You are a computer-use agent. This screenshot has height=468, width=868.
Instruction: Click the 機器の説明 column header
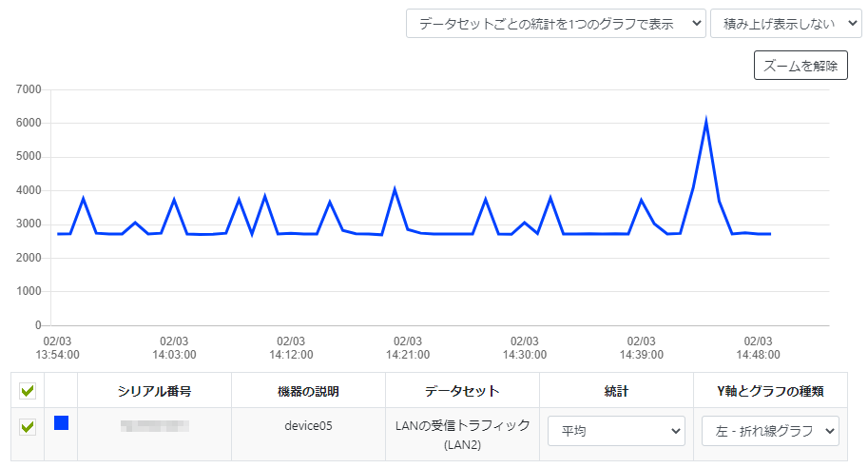pos(308,391)
